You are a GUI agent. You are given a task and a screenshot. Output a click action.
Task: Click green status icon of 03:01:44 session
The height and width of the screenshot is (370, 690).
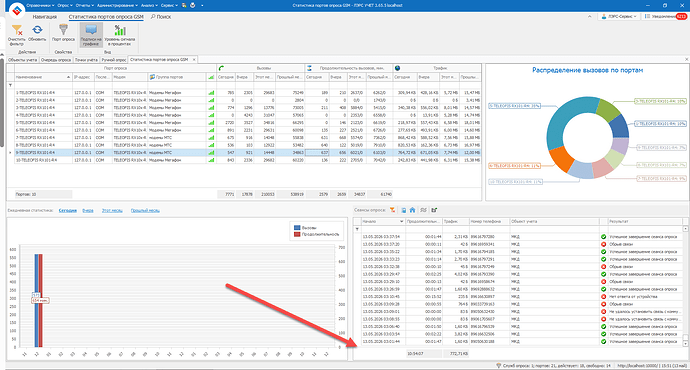[x=603, y=341]
